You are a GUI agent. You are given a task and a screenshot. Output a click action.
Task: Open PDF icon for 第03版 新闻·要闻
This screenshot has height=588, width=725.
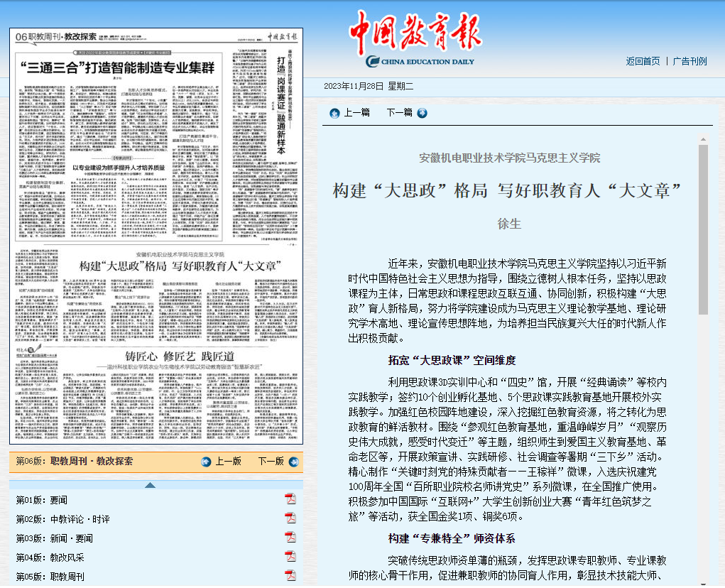click(290, 537)
